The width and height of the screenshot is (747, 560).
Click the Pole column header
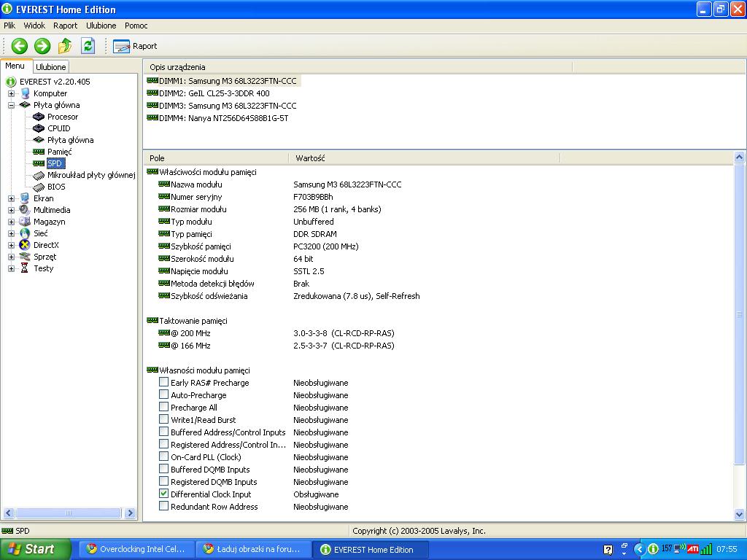point(216,158)
